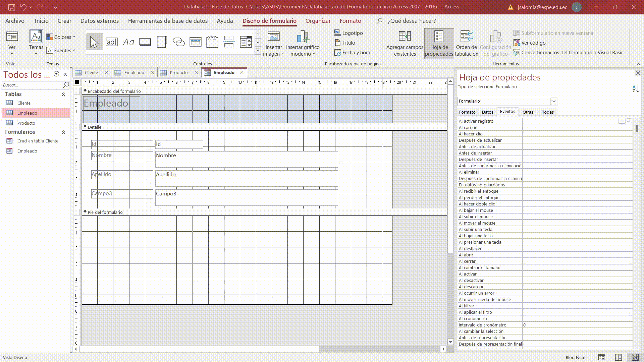The width and height of the screenshot is (644, 362).
Task: Click the alphabetical sort icon in property sheet
Action: tap(636, 89)
